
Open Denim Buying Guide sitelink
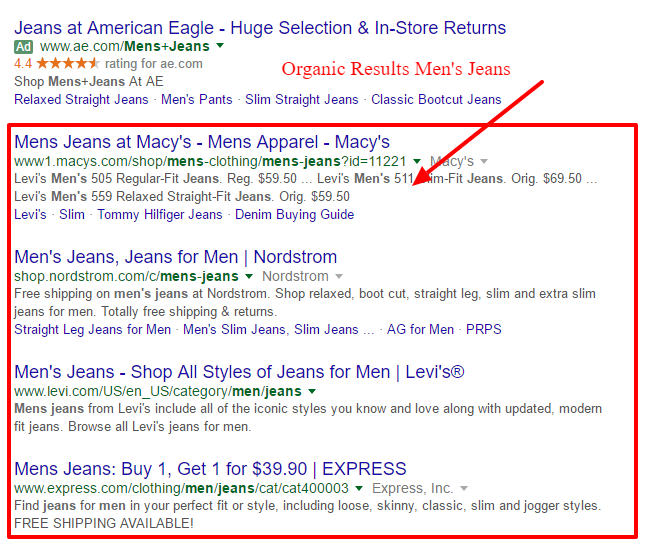[294, 215]
